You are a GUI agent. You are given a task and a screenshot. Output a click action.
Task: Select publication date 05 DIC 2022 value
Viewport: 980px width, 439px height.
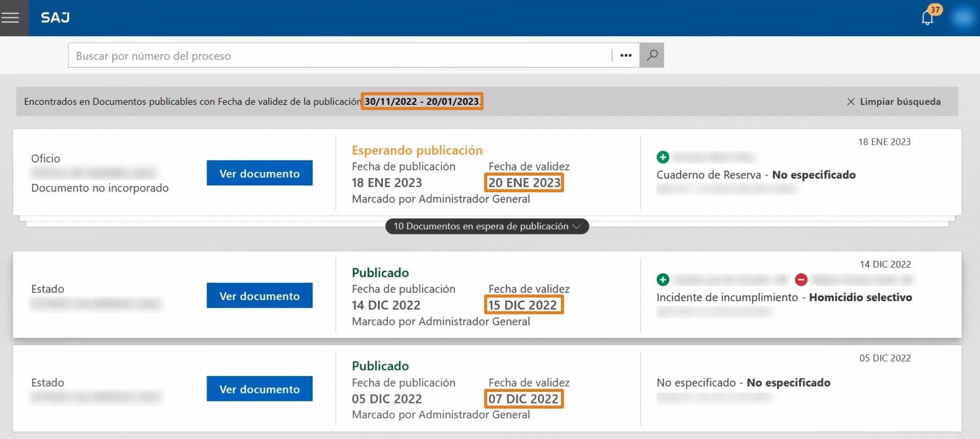click(x=387, y=399)
